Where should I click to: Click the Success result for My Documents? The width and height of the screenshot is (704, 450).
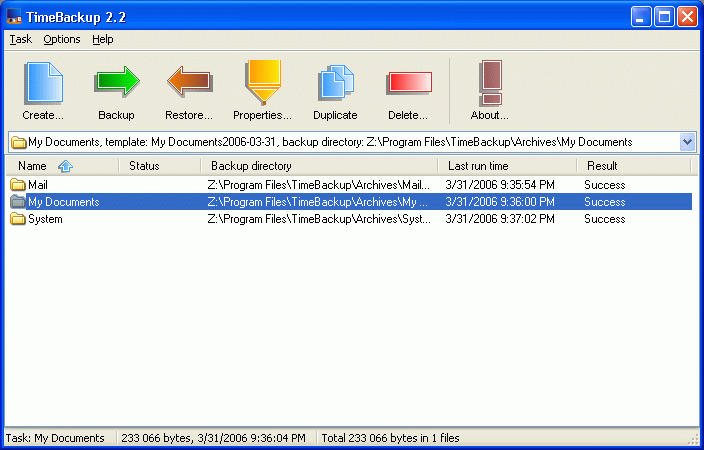[x=604, y=202]
